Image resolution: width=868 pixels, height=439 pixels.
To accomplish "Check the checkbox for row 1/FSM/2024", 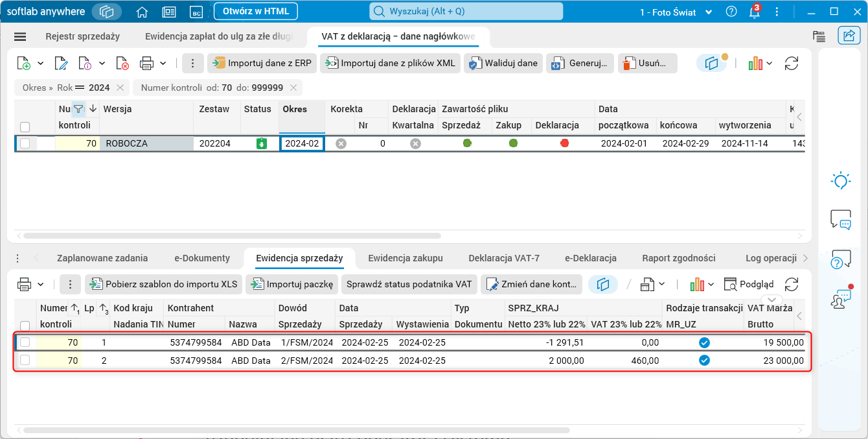I will (x=25, y=342).
